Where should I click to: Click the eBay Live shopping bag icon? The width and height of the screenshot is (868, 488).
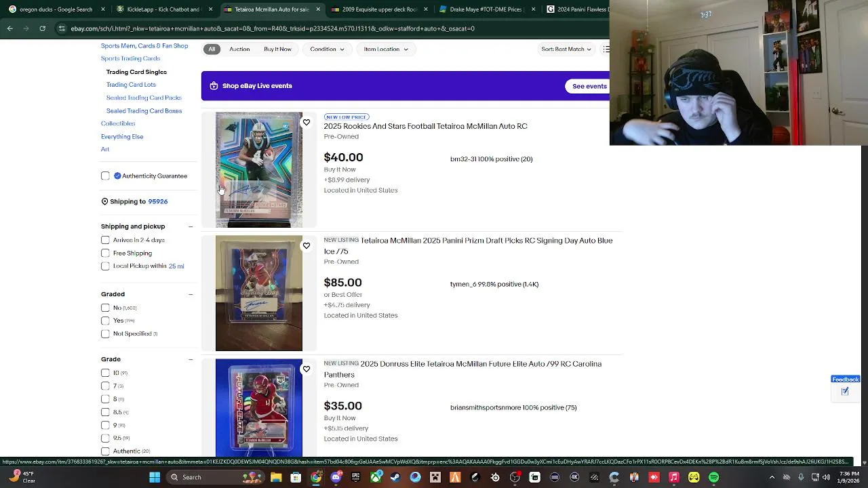point(214,86)
